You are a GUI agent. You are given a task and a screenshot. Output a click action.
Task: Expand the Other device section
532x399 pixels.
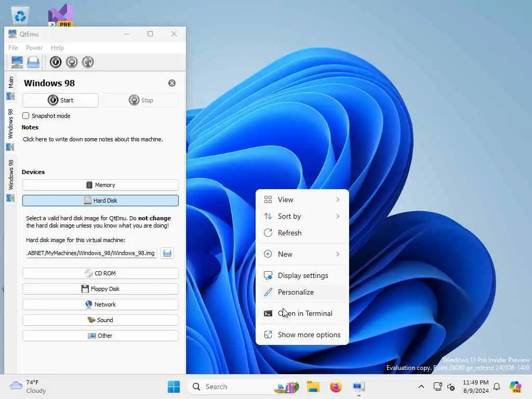(100, 336)
